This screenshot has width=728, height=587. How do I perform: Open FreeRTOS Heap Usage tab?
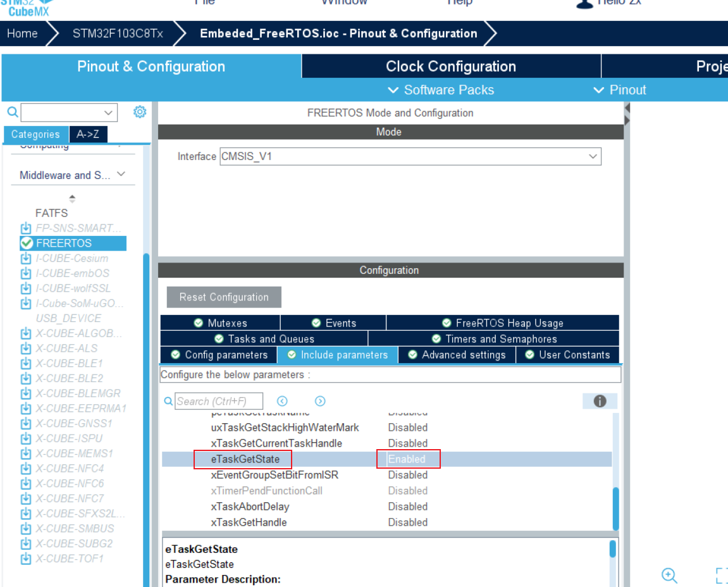click(503, 323)
